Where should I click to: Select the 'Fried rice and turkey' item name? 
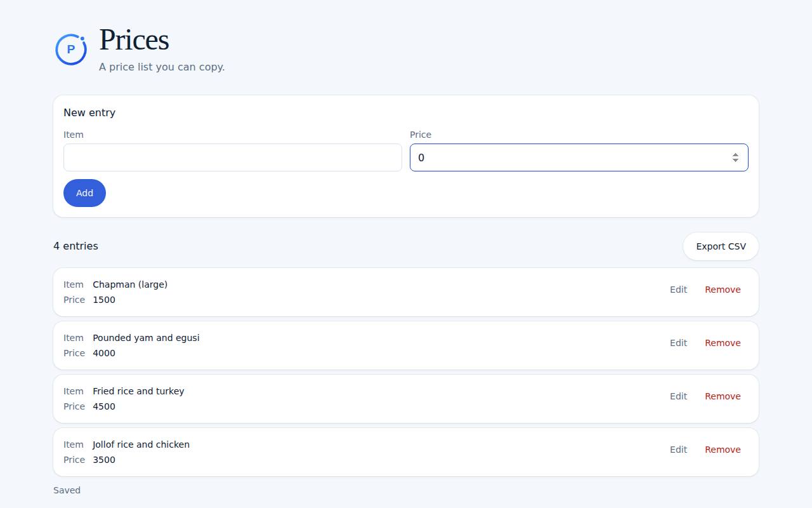click(138, 391)
